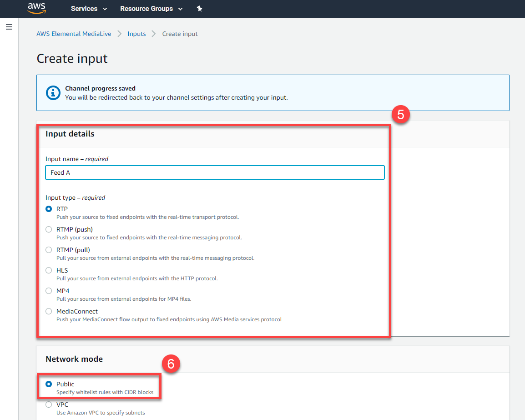Click 'Specify whitelist rules with CIDR blocks' text

pos(105,392)
